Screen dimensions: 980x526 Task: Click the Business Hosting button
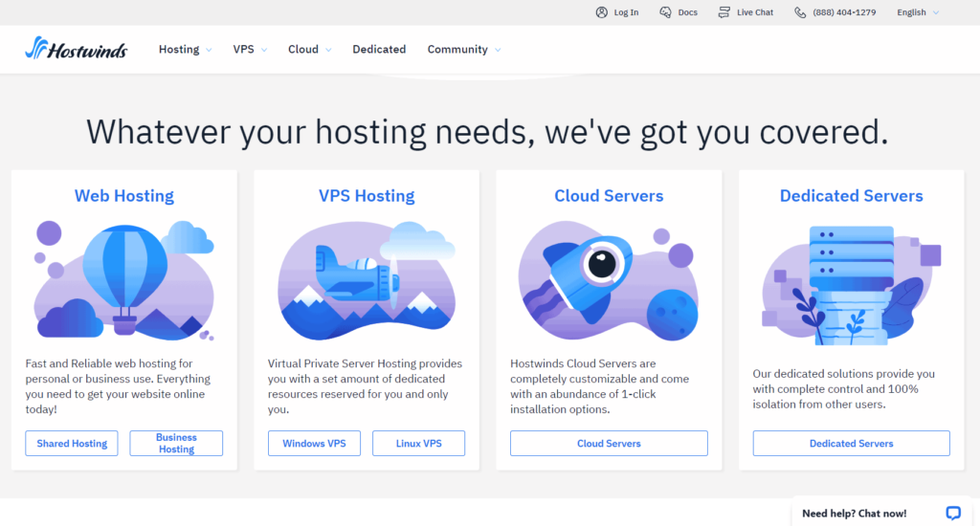(x=176, y=443)
